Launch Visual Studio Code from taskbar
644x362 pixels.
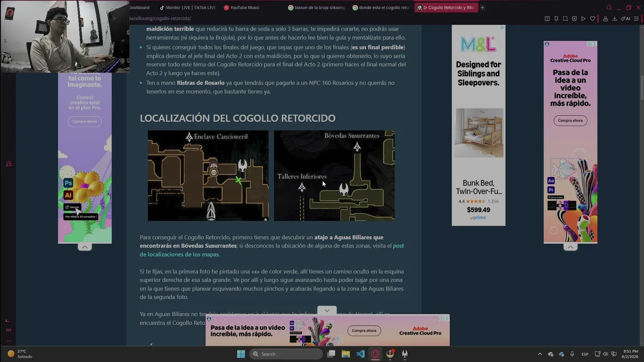point(360,354)
